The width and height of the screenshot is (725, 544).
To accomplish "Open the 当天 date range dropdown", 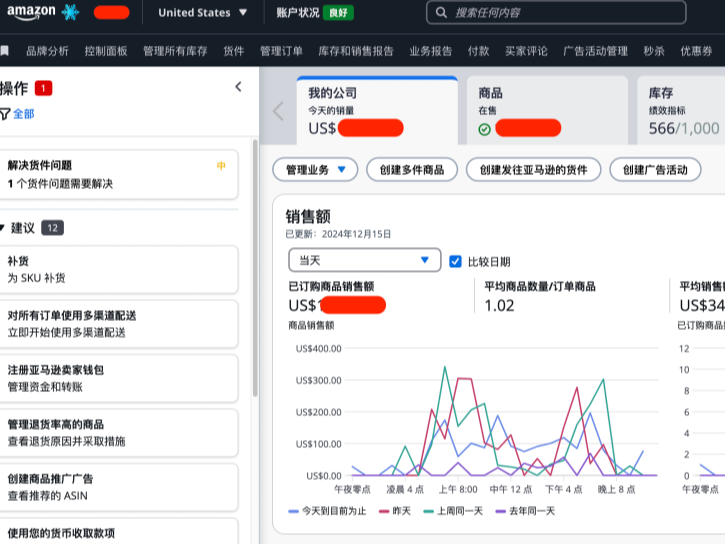I will tap(364, 260).
